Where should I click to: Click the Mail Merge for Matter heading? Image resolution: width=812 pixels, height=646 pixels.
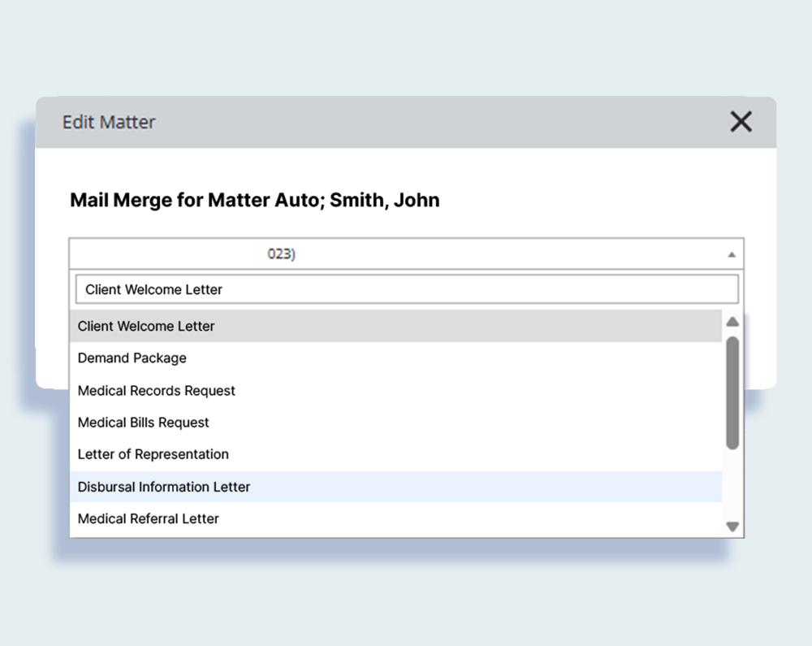[254, 200]
